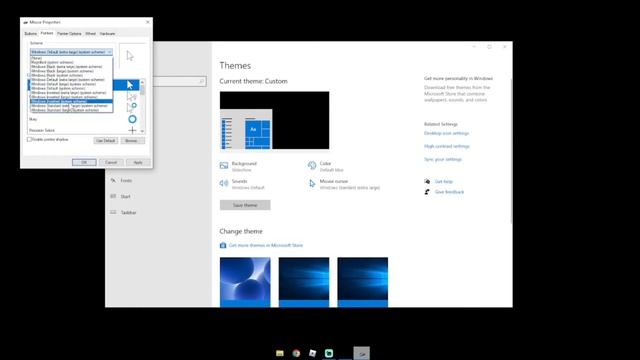Image resolution: width=640 pixels, height=360 pixels.
Task: Click OK in Mouse Properties
Action: [84, 162]
